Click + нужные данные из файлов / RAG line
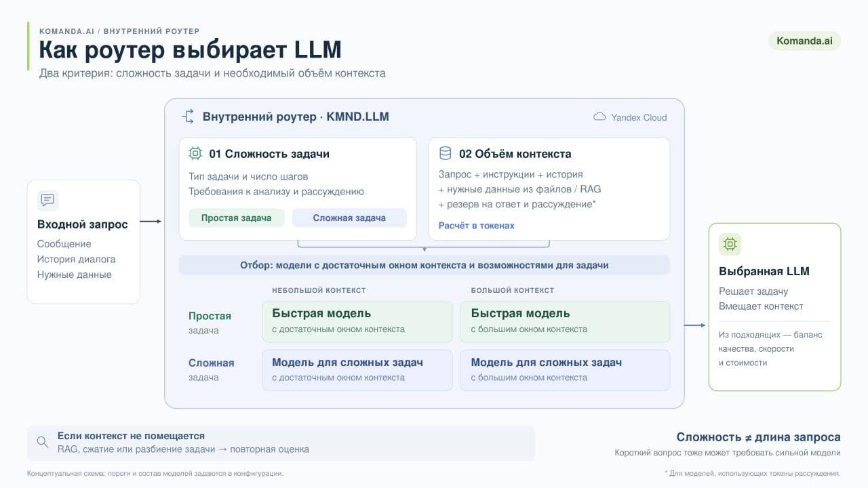The height and width of the screenshot is (488, 868). pyautogui.click(x=520, y=189)
